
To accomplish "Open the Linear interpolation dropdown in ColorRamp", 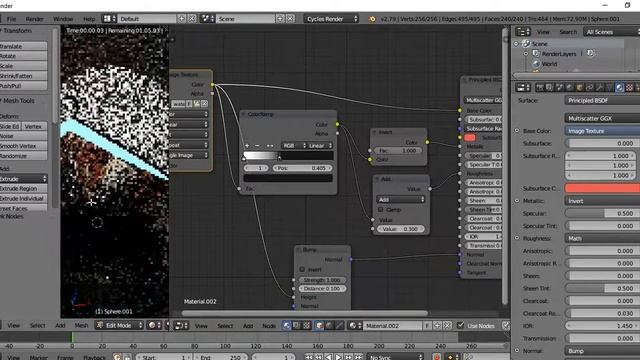I will (320, 145).
